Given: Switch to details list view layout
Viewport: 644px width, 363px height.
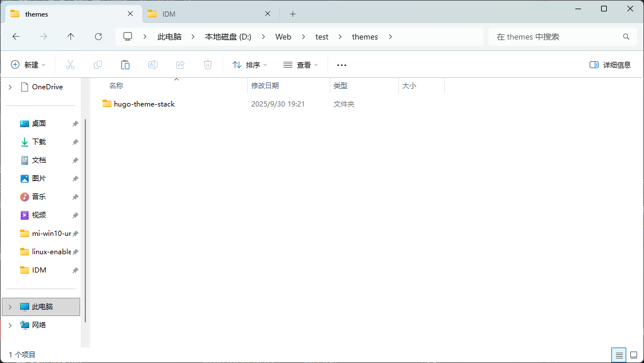Looking at the screenshot, I should pyautogui.click(x=619, y=355).
